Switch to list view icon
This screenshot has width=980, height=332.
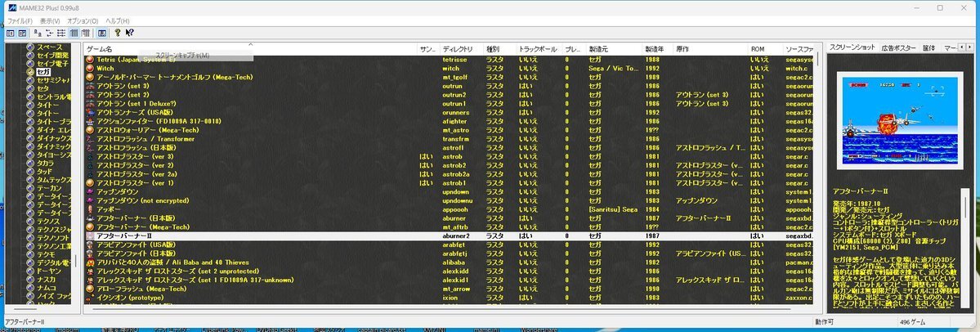click(61, 33)
